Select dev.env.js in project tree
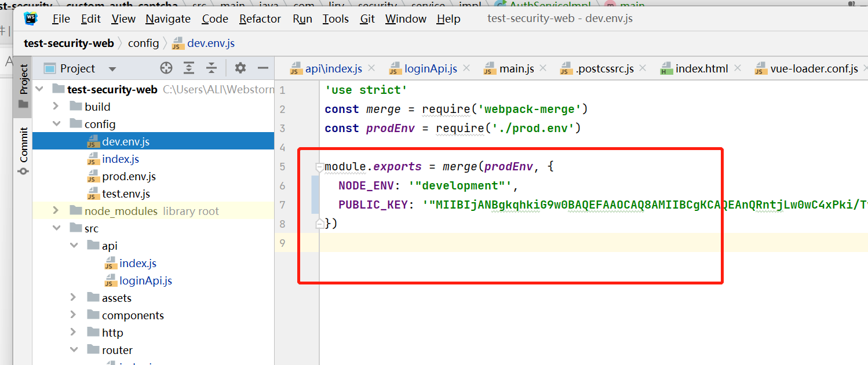Image resolution: width=868 pixels, height=365 pixels. (x=153, y=141)
